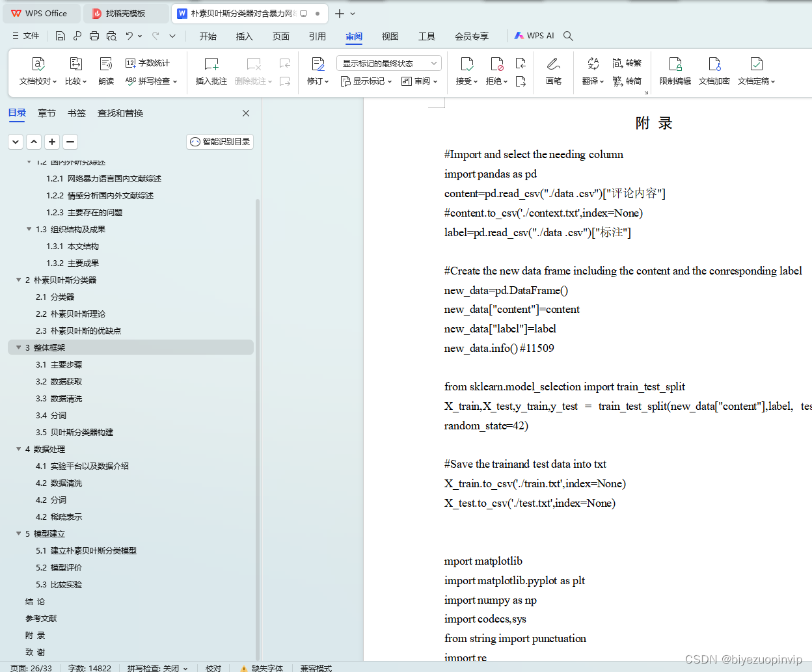
Task: Collapse the 3 整体框架 outline node
Action: 18,347
